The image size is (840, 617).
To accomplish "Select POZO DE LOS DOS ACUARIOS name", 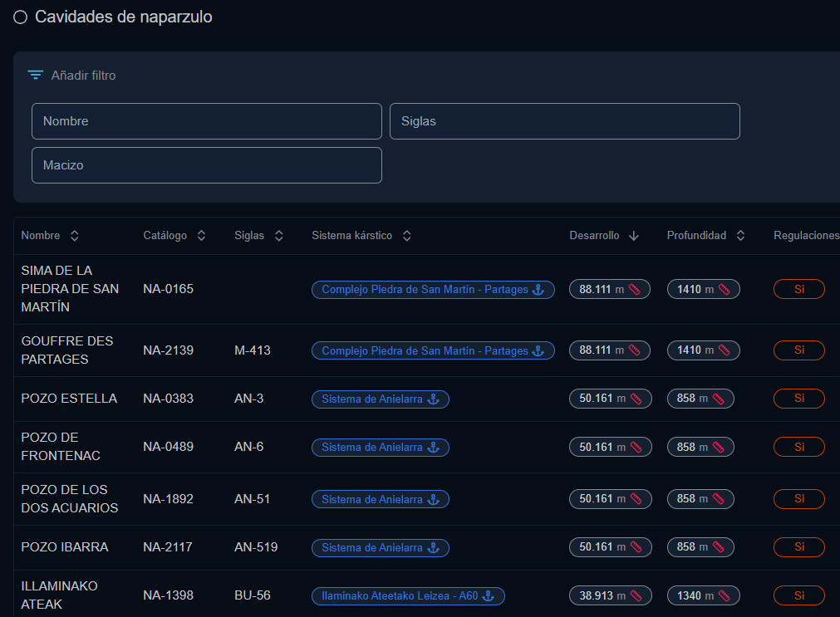I will (70, 498).
